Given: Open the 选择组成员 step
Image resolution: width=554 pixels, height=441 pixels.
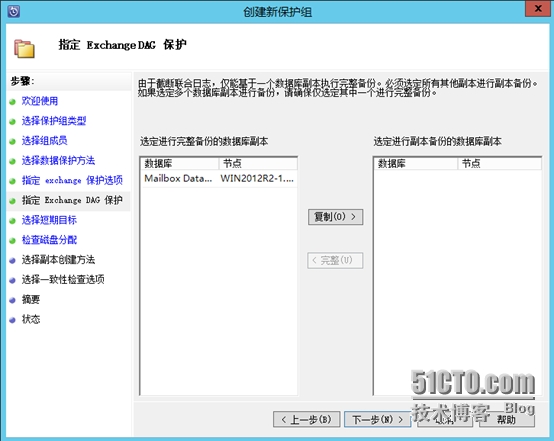Looking at the screenshot, I should coord(45,141).
